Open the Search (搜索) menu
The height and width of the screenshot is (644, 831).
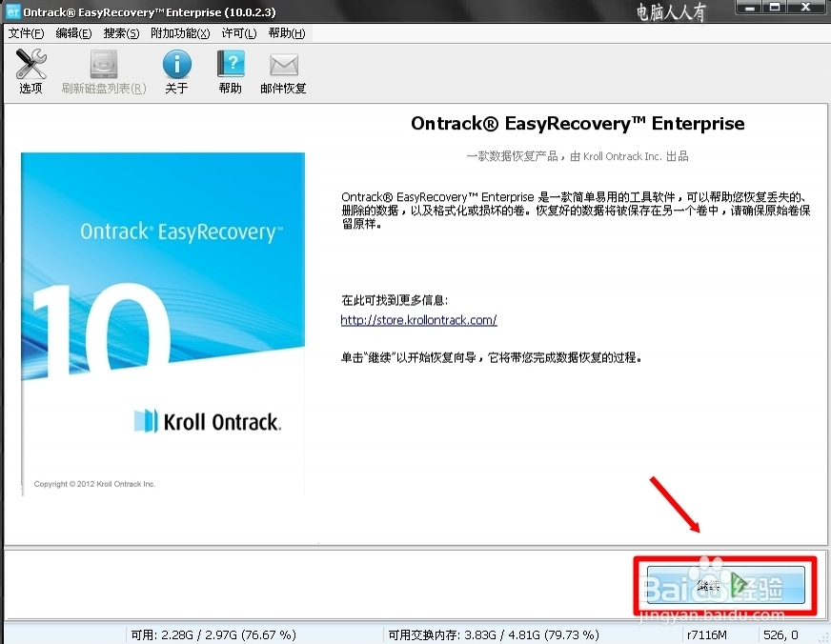coord(121,33)
